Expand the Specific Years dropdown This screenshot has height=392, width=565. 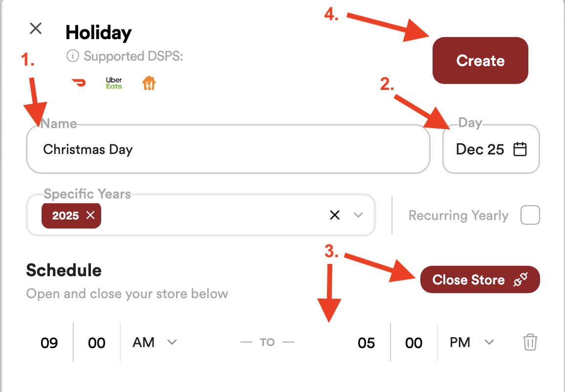358,215
